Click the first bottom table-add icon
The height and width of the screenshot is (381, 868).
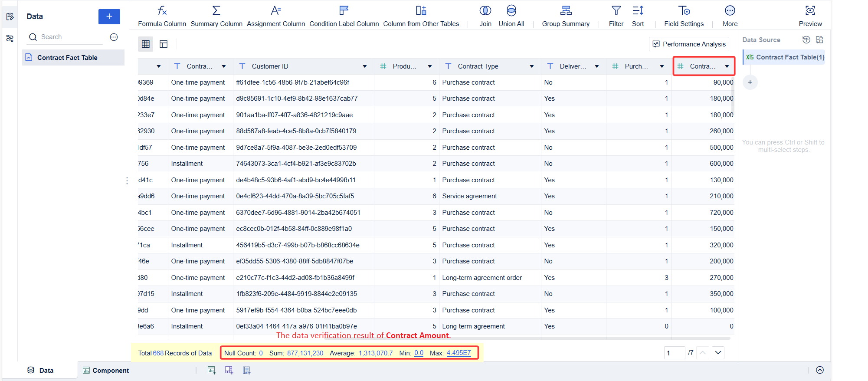pos(212,370)
